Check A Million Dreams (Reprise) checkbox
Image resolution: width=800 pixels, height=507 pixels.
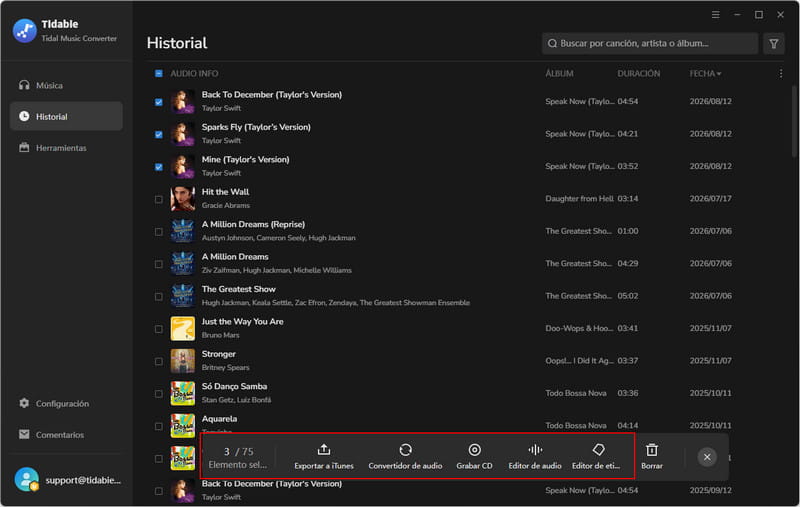159,232
